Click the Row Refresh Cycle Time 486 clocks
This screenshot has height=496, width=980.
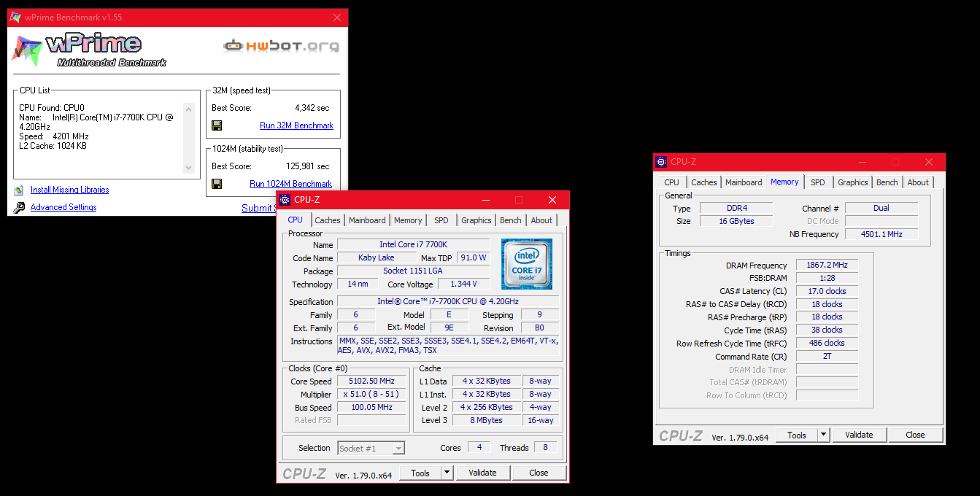click(827, 343)
